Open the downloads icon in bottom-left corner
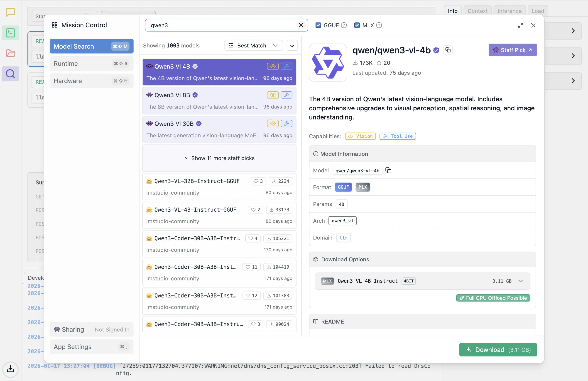 (x=10, y=369)
